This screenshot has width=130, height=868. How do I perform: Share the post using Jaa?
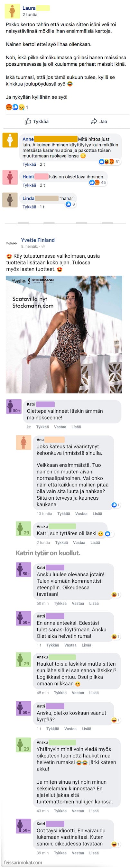99,121
